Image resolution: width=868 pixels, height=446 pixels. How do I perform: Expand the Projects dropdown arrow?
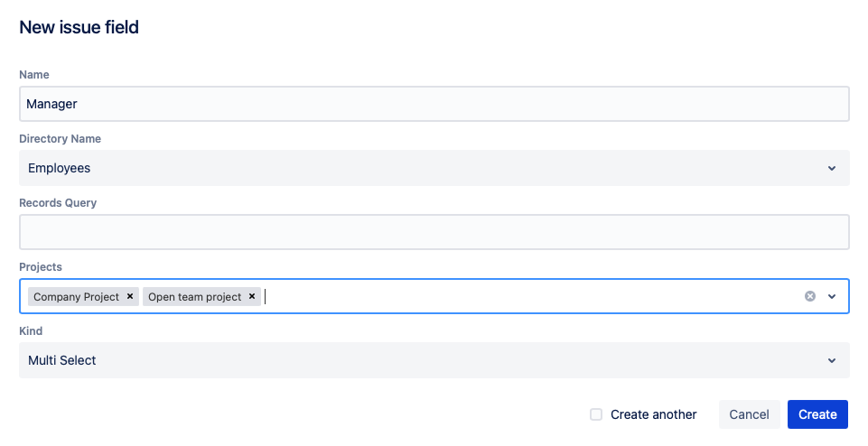click(832, 296)
